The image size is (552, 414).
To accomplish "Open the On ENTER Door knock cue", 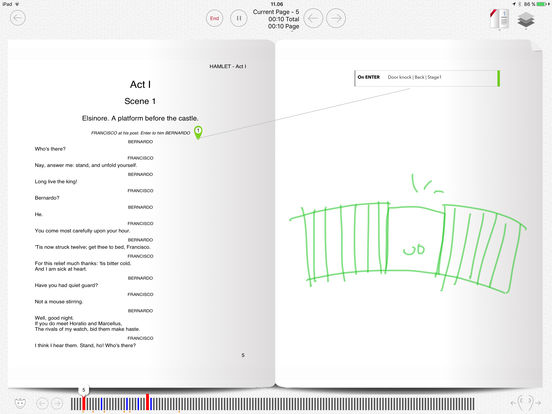I will tap(427, 78).
